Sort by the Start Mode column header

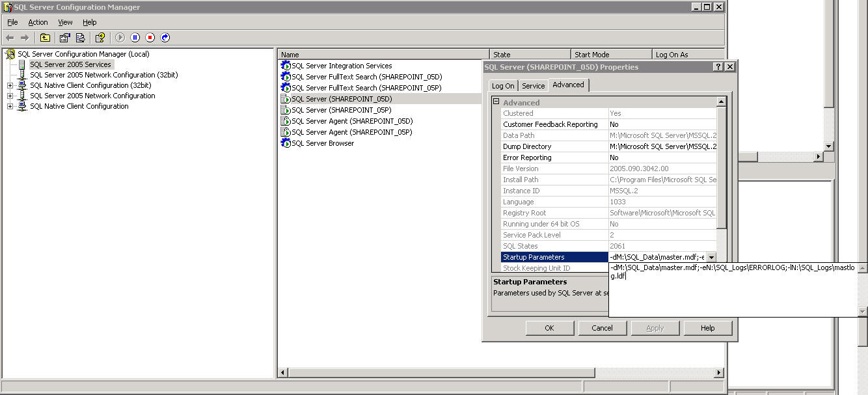(612, 55)
